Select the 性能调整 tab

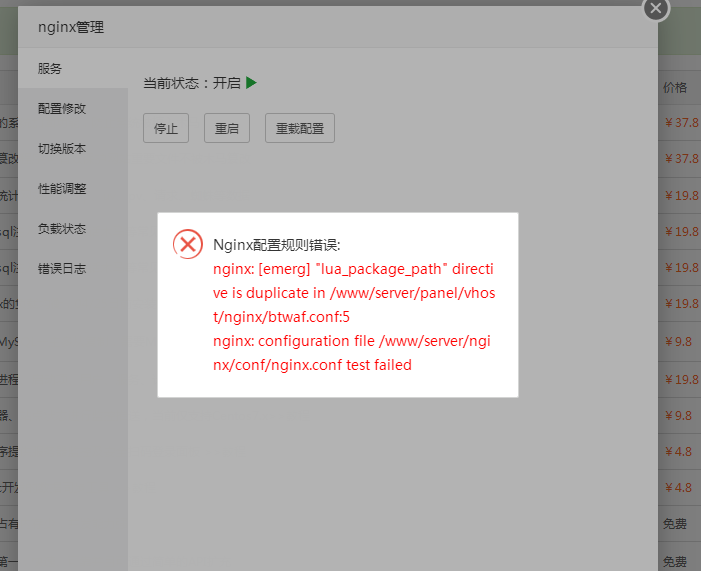pos(73,189)
